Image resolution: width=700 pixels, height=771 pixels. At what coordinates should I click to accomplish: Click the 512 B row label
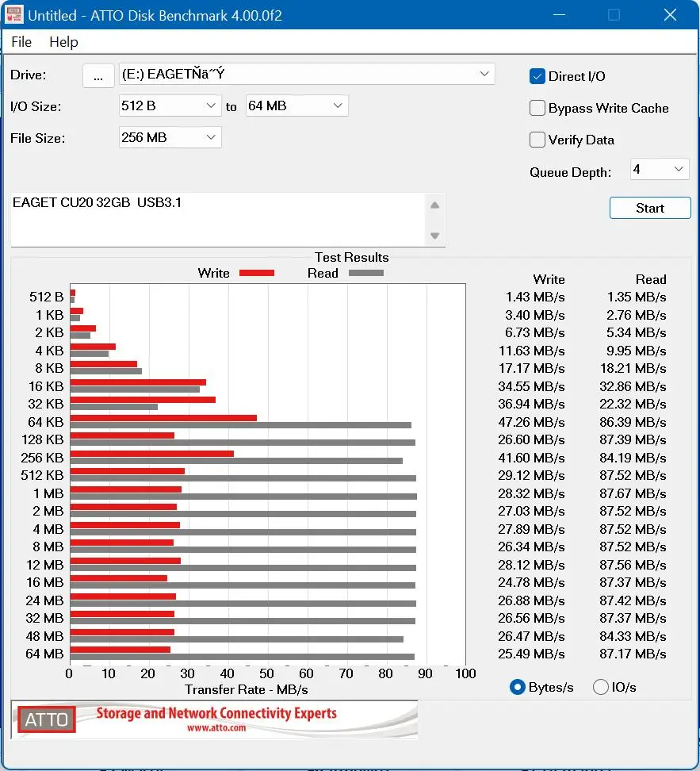point(47,297)
